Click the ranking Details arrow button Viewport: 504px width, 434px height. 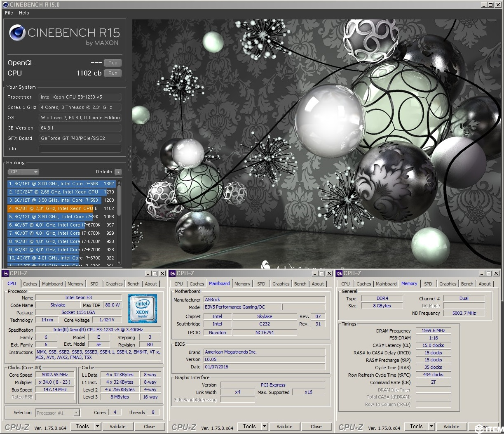click(x=118, y=172)
